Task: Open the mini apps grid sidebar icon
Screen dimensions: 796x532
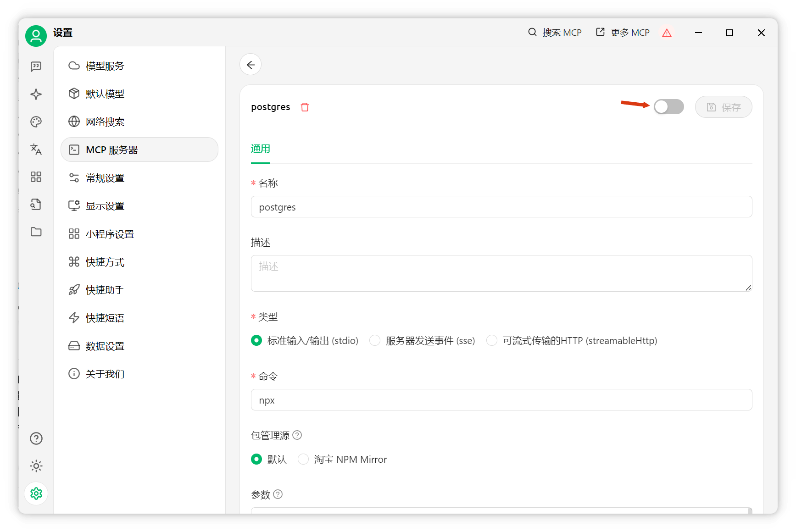Action: [x=36, y=177]
